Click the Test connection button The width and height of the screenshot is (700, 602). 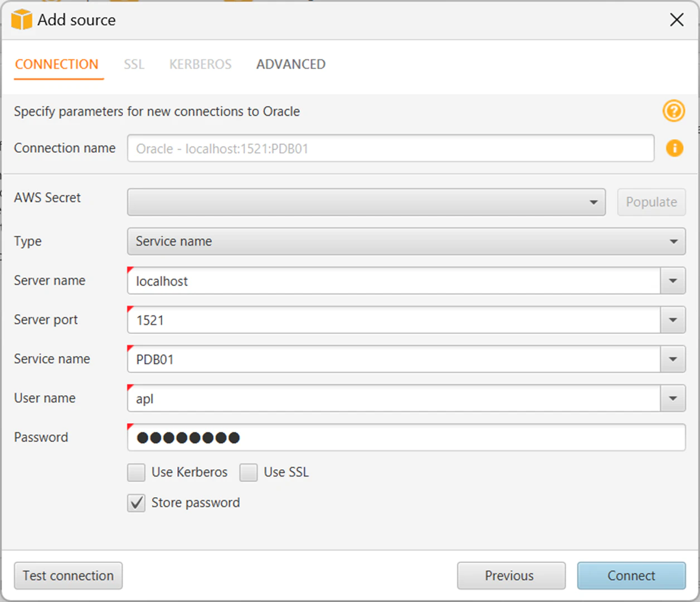(68, 575)
